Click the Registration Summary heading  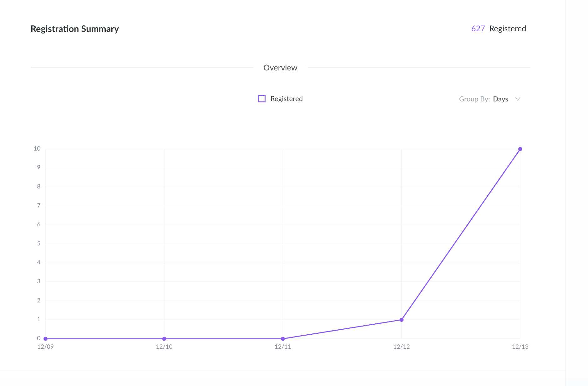tap(74, 28)
